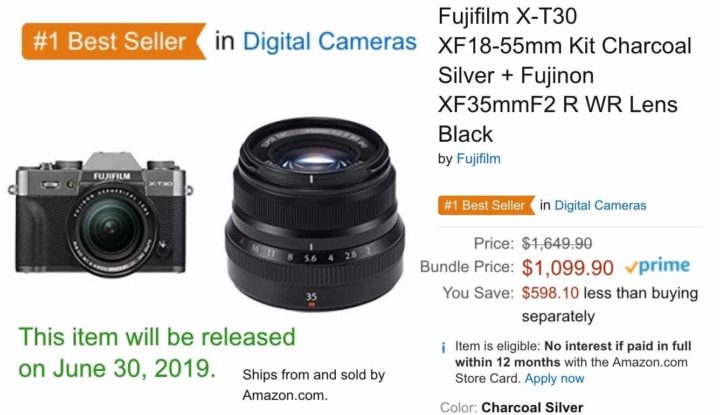Click the You Save label
Screen dimensions: 720x415
[x=478, y=293]
